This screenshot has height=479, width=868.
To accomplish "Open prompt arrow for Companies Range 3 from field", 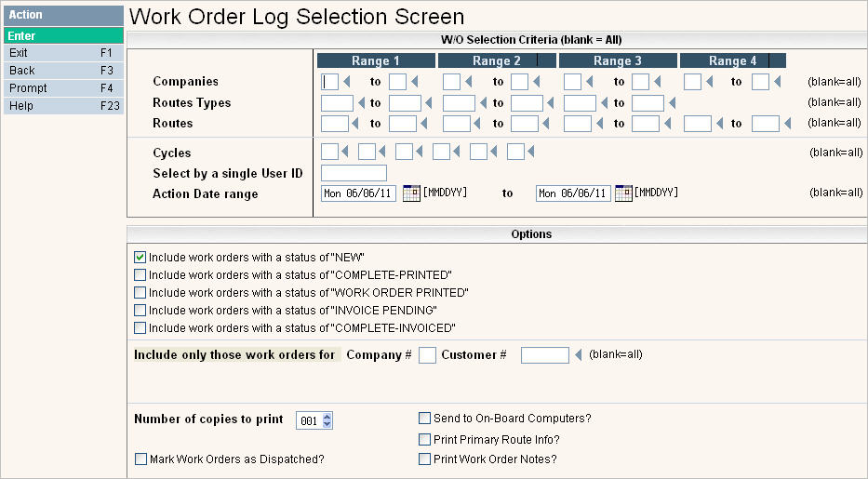I will click(x=590, y=82).
